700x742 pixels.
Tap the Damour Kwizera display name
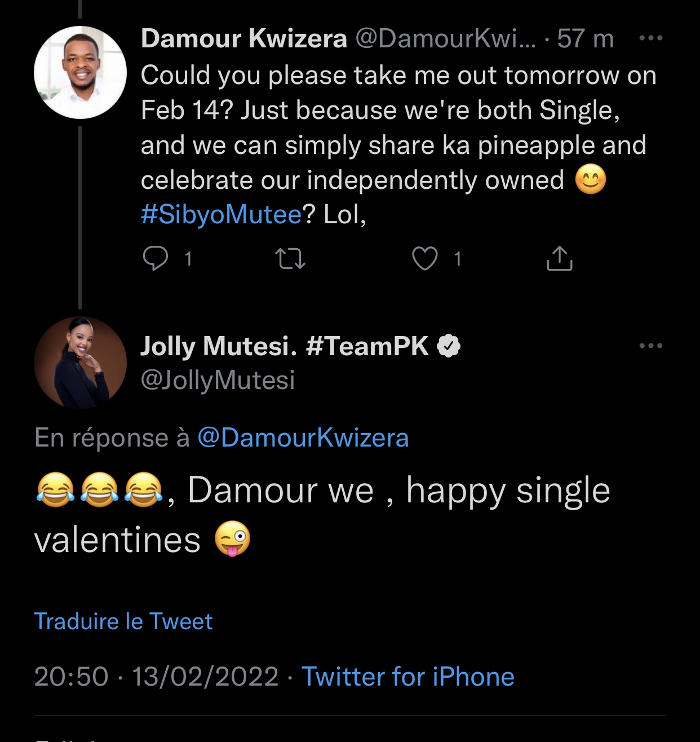pos(243,39)
